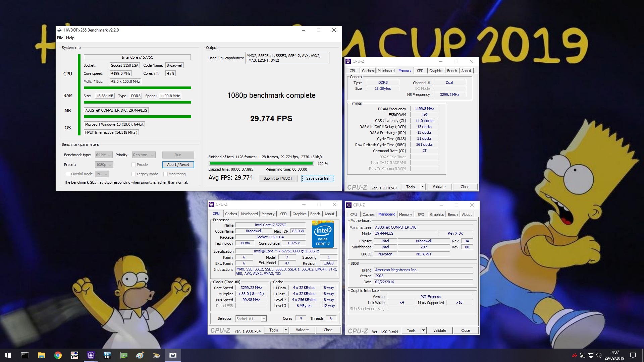This screenshot has width=644, height=362.
Task: Open the File menu in HWBOT x265
Action: pyautogui.click(x=60, y=38)
